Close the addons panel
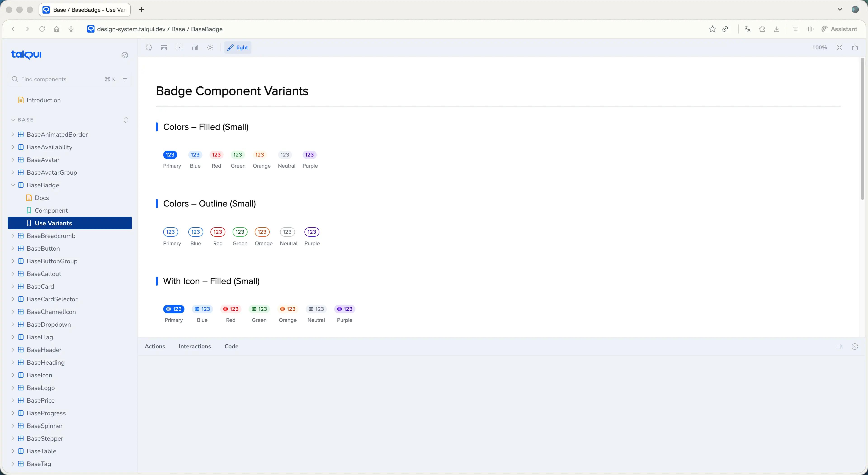This screenshot has height=475, width=868. (x=855, y=347)
